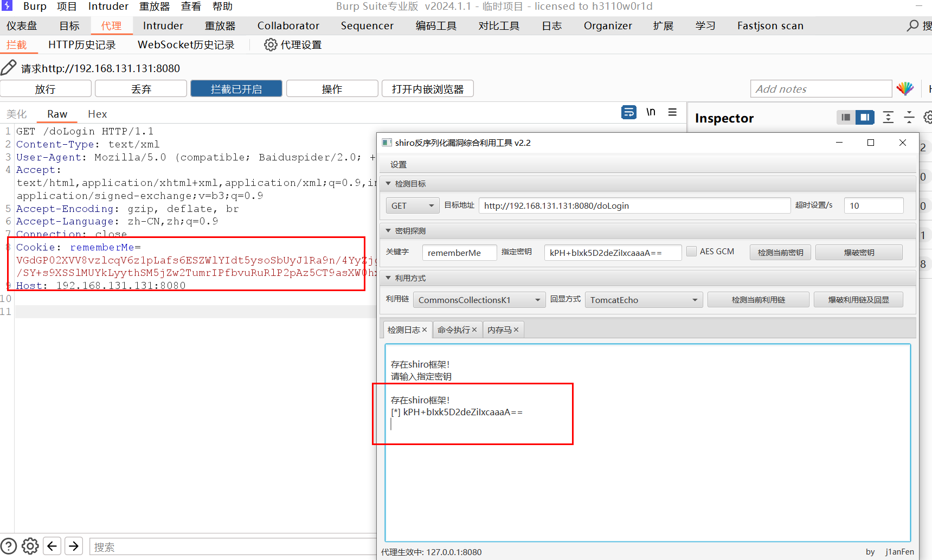Click the shiro tool window title icon
932x560 pixels.
coord(387,143)
